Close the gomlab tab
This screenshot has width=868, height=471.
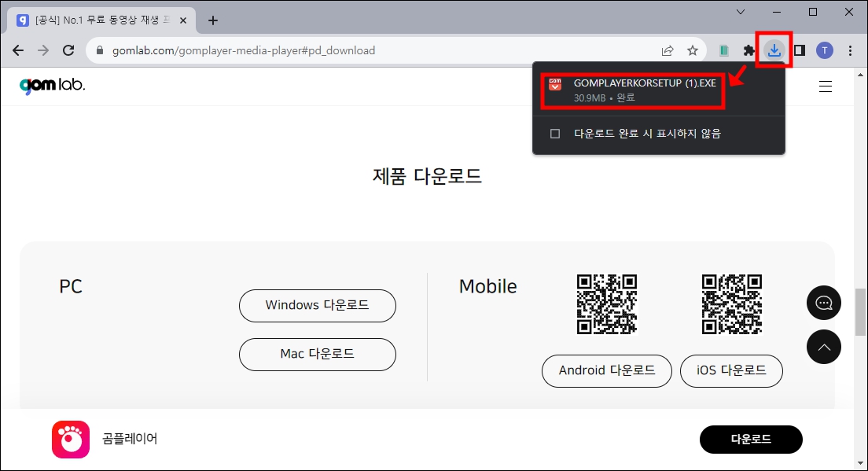tap(183, 20)
